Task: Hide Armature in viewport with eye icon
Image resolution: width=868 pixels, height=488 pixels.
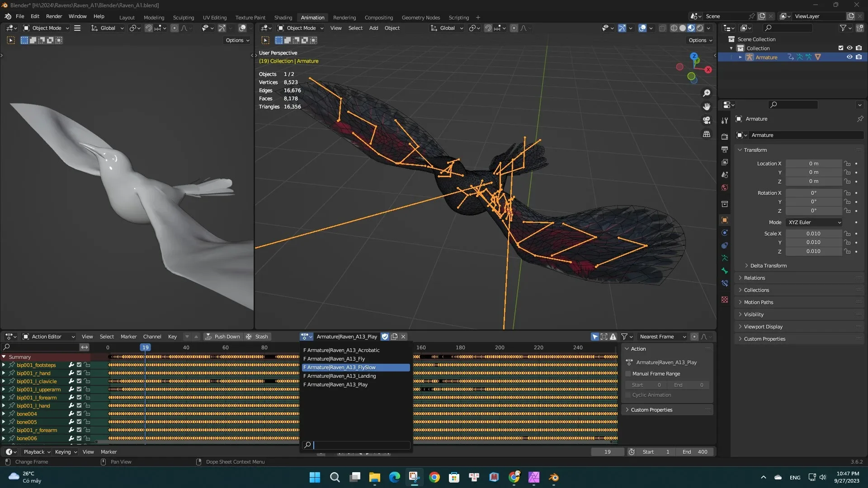Action: (x=849, y=57)
